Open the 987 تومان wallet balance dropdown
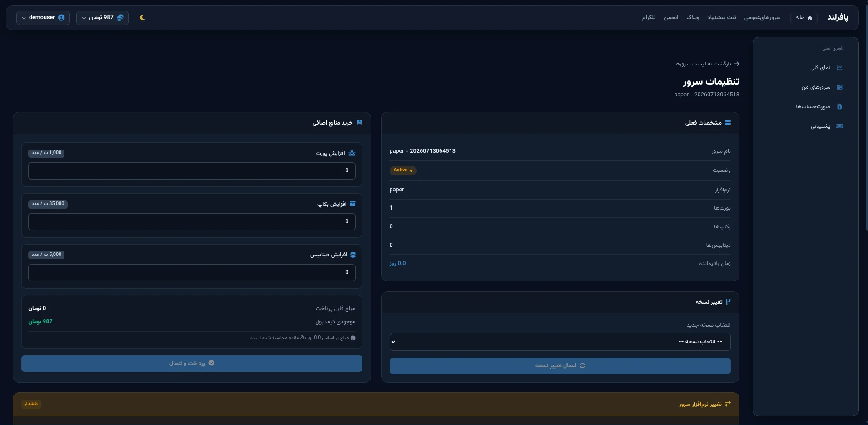 102,18
